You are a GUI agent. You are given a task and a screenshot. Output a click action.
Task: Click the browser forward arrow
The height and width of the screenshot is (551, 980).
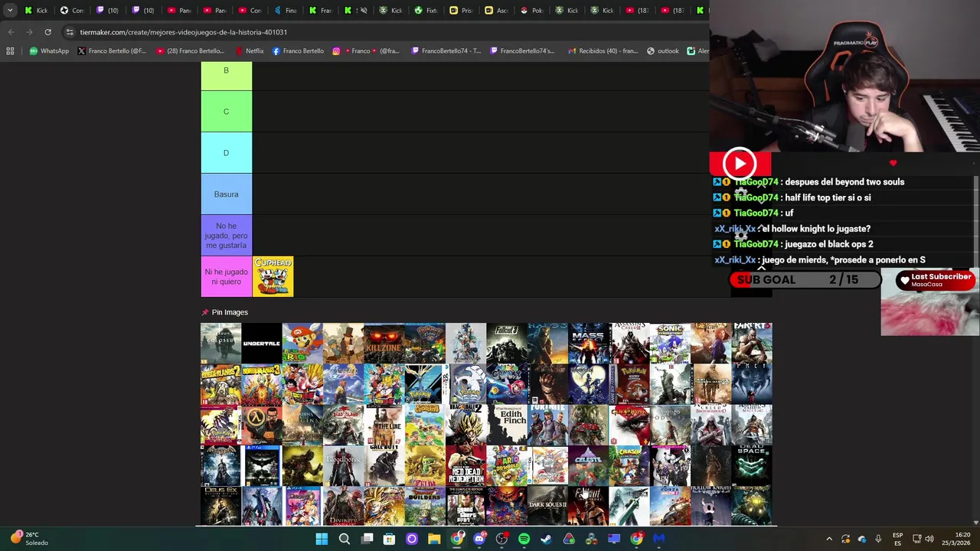pyautogui.click(x=29, y=32)
